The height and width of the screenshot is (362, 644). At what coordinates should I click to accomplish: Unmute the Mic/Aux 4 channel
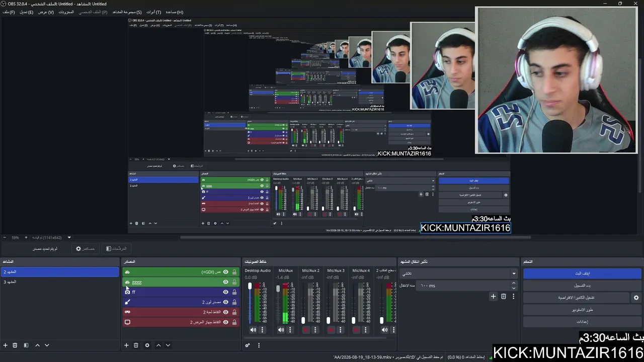pyautogui.click(x=356, y=330)
